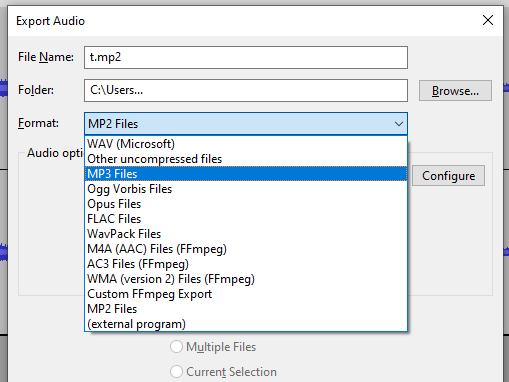Screen dimensions: 509x382
Task: Collapse the Format combo box showing MP2 Files
Action: click(x=246, y=124)
